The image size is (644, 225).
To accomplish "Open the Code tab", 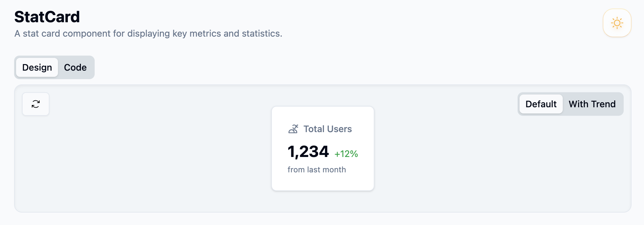I will tap(75, 67).
